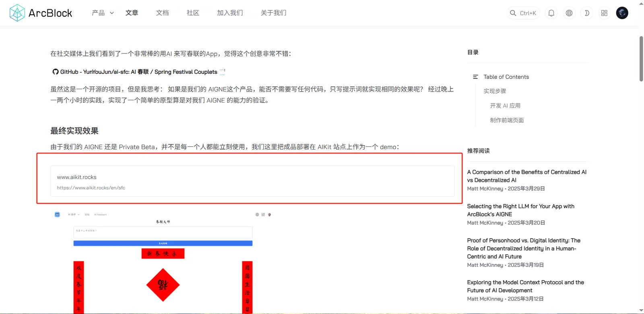
Task: Open the language globe selector
Action: coord(569,13)
